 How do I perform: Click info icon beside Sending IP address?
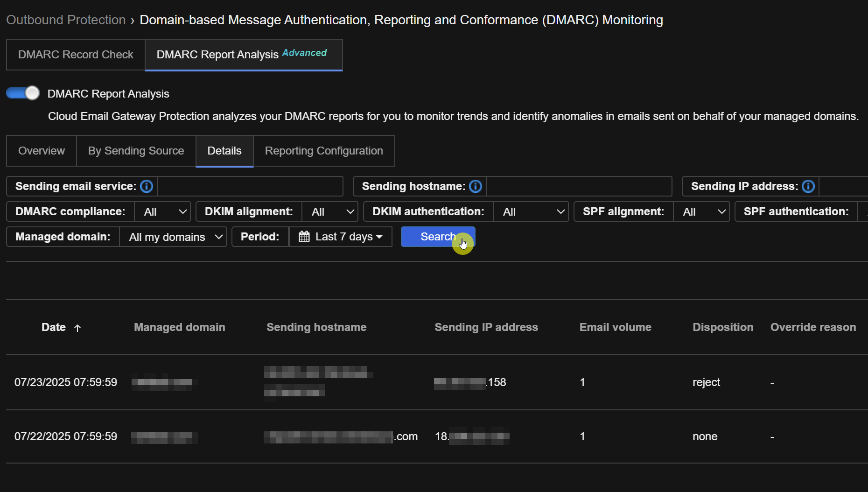pos(808,186)
